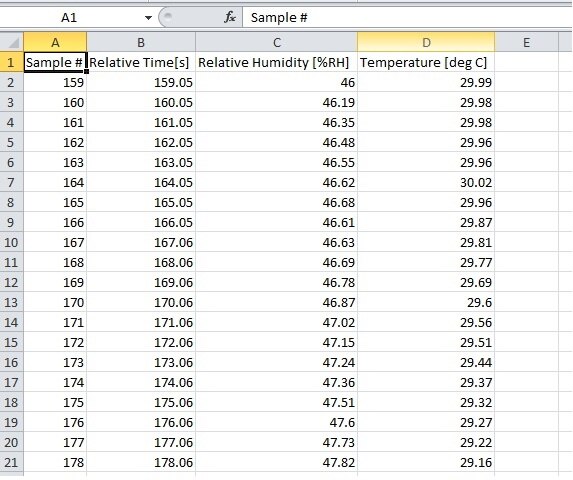The width and height of the screenshot is (573, 480).
Task: Click inside the Name Box showing A1
Action: 69,18
